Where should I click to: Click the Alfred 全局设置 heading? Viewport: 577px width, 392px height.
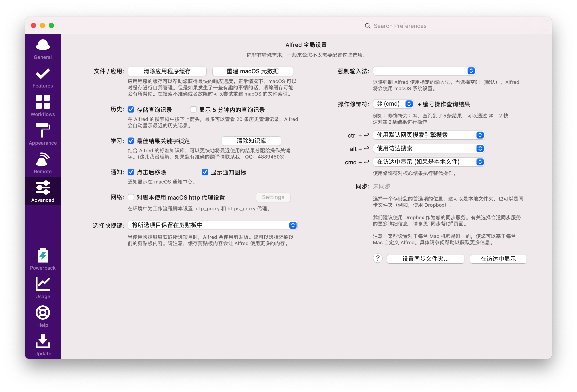click(x=306, y=45)
